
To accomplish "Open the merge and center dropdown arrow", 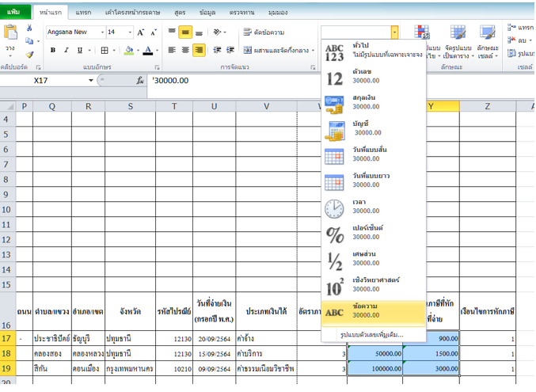I will click(313, 50).
